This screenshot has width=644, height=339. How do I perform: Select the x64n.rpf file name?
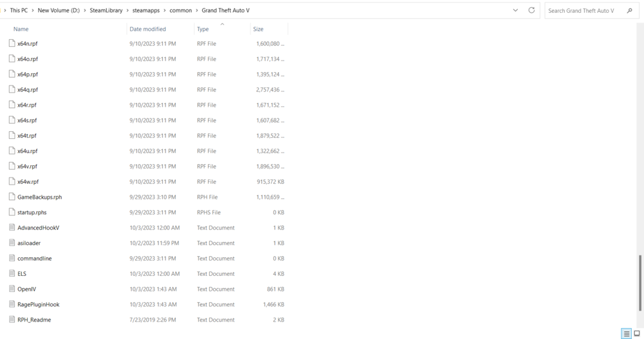pos(28,44)
